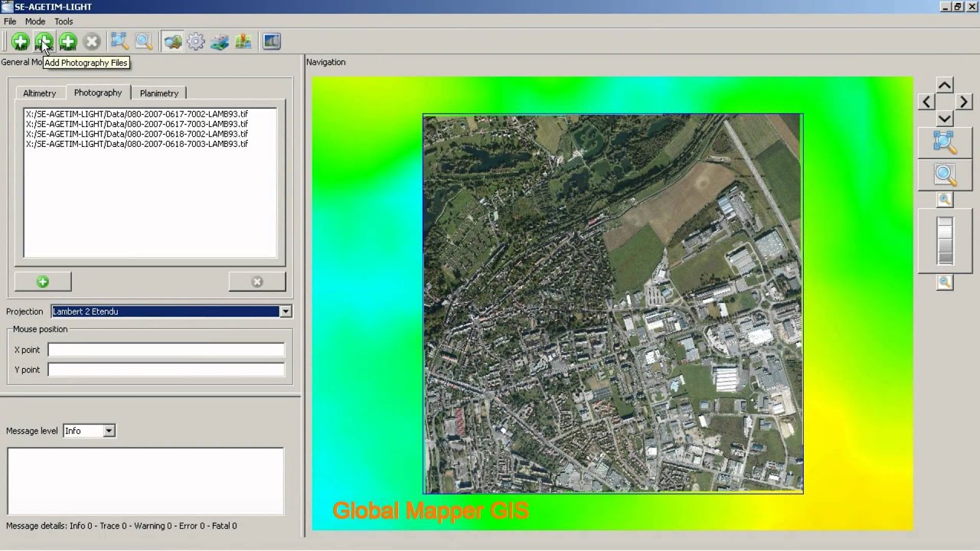Switch to the Altimetry tab
Screen dimensions: 980x551
(40, 93)
